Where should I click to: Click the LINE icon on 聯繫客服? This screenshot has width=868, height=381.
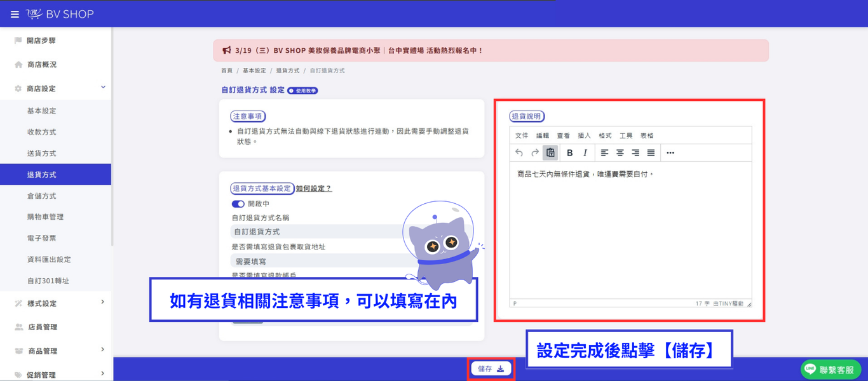tap(810, 370)
